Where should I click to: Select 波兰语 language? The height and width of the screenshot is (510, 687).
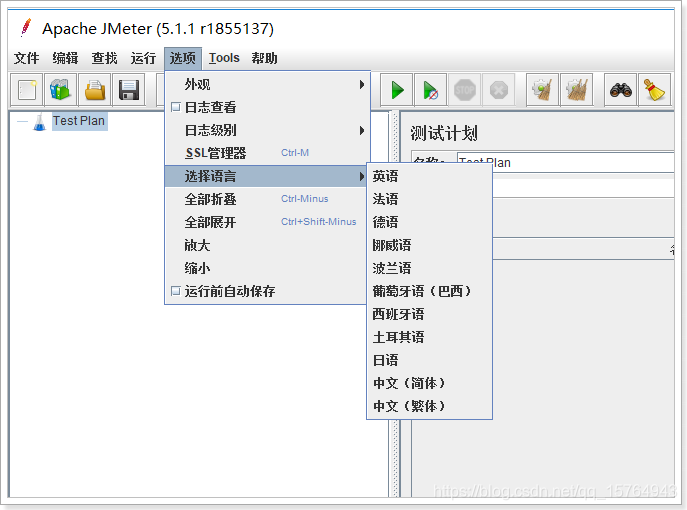(429, 268)
